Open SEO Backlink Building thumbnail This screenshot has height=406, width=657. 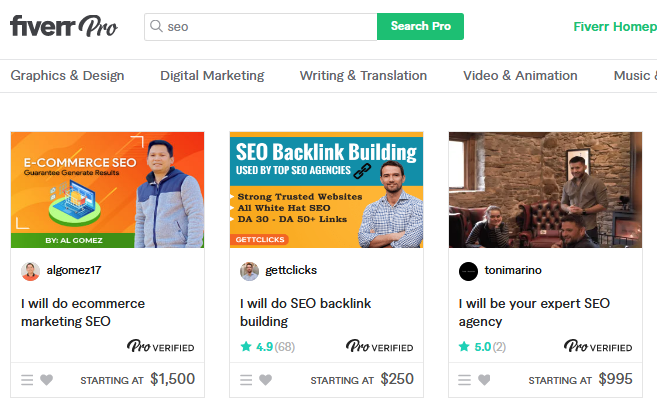pos(326,190)
